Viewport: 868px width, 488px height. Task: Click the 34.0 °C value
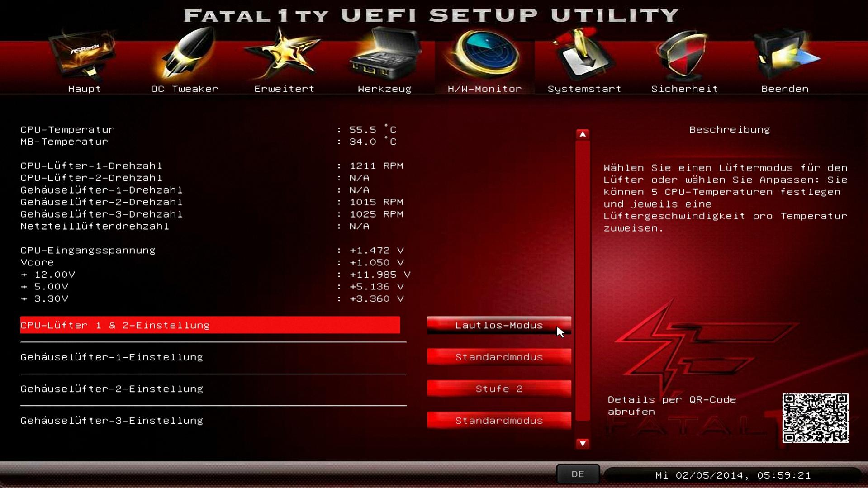373,142
